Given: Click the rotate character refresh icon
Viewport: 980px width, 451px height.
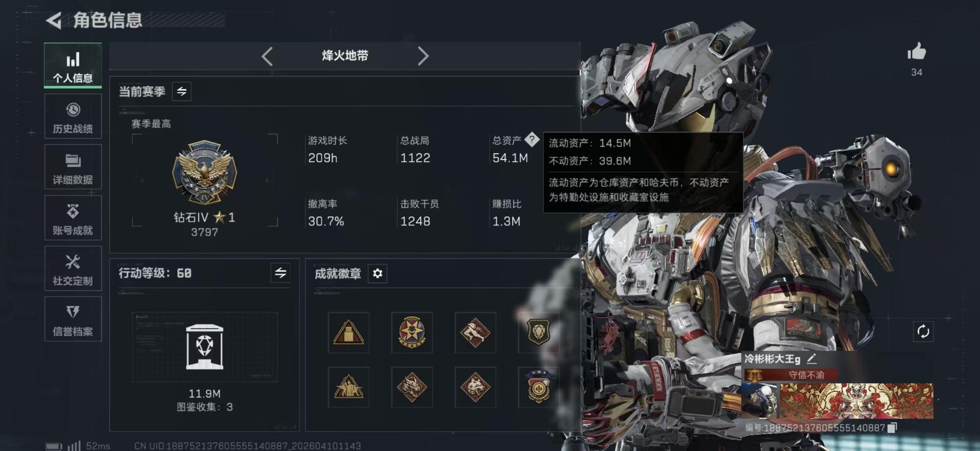Looking at the screenshot, I should pyautogui.click(x=923, y=332).
